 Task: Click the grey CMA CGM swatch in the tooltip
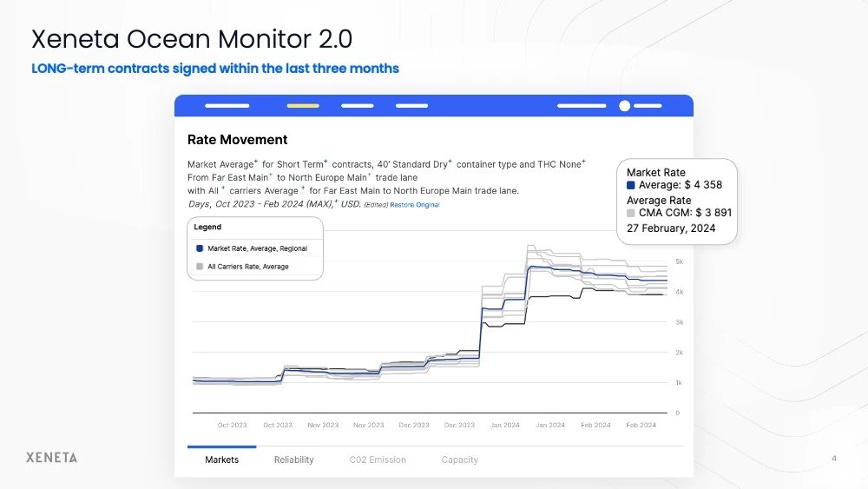click(x=630, y=213)
